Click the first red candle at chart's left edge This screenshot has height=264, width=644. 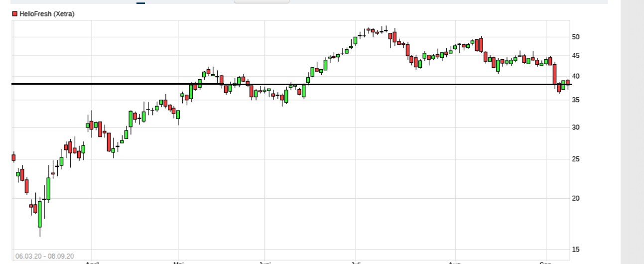[x=13, y=158]
